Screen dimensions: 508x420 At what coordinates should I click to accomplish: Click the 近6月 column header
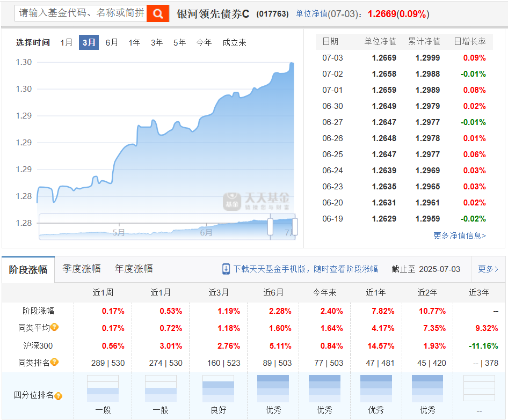(273, 292)
